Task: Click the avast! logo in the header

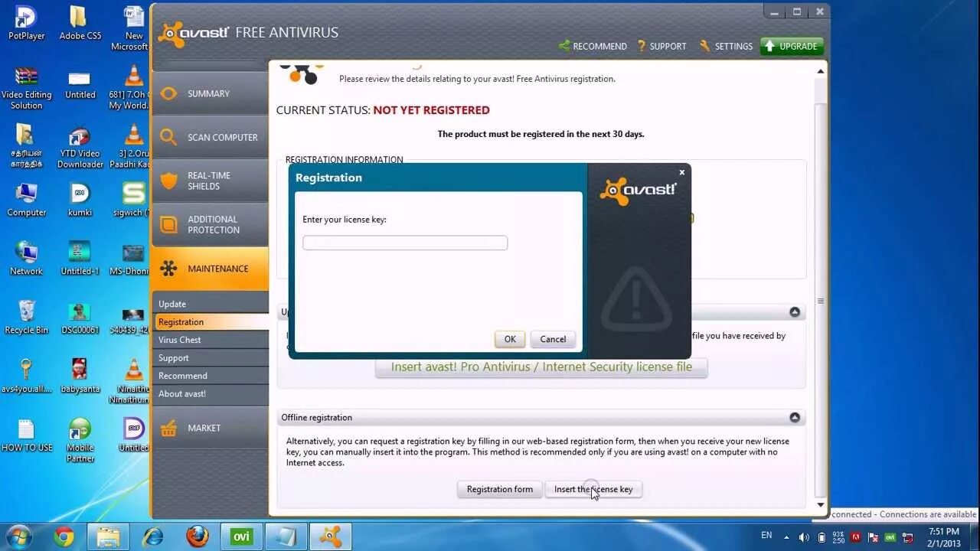Action: (x=194, y=33)
